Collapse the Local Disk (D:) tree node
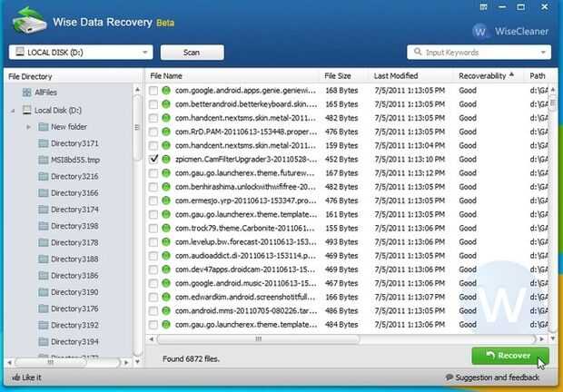Viewport: 563px width, 392px height. tap(13, 111)
